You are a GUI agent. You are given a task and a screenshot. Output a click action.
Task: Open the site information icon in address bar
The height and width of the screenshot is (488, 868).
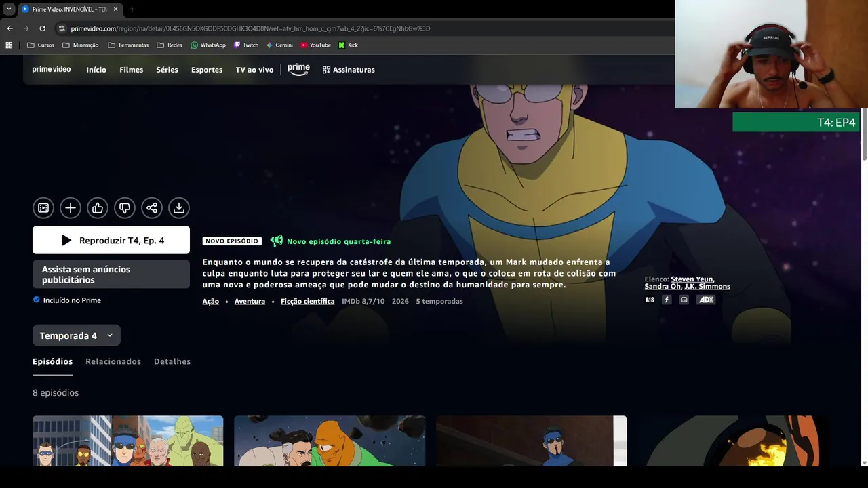tap(62, 28)
